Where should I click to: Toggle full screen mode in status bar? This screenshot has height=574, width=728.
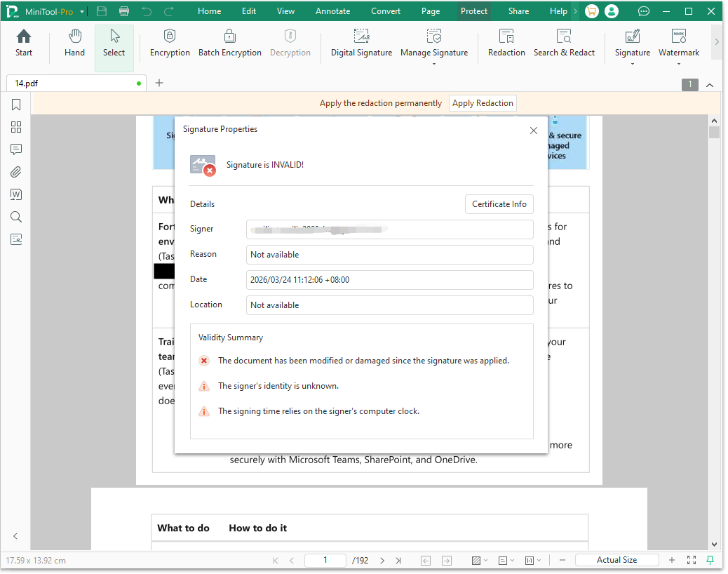point(692,560)
